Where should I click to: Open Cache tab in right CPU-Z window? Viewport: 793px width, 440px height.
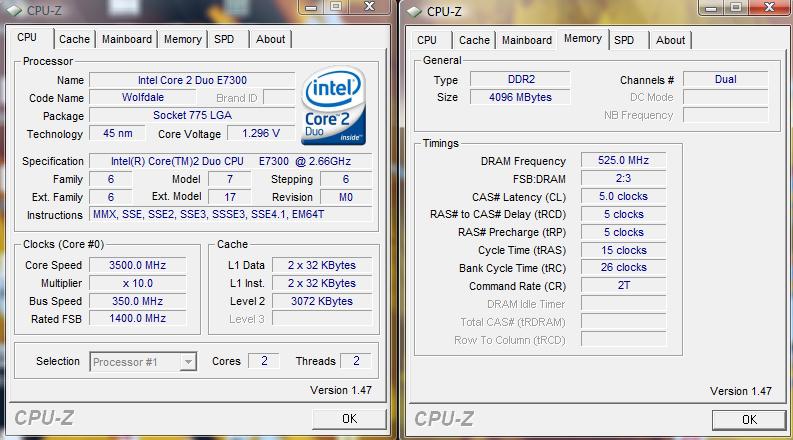(474, 40)
